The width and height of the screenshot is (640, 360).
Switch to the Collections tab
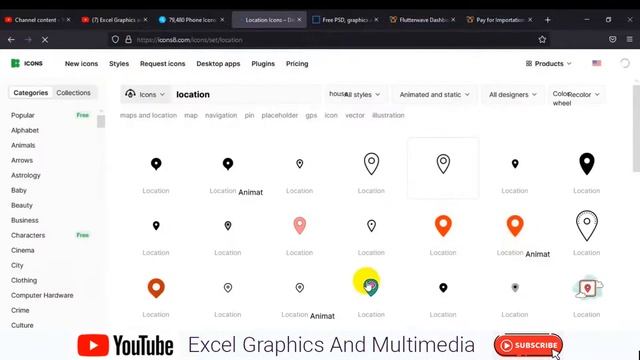tap(73, 93)
